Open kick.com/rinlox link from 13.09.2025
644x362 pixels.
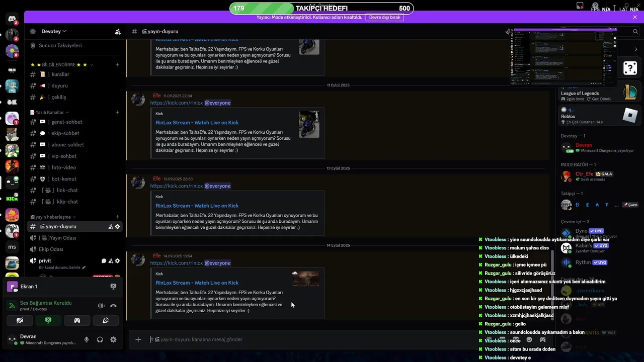177,186
